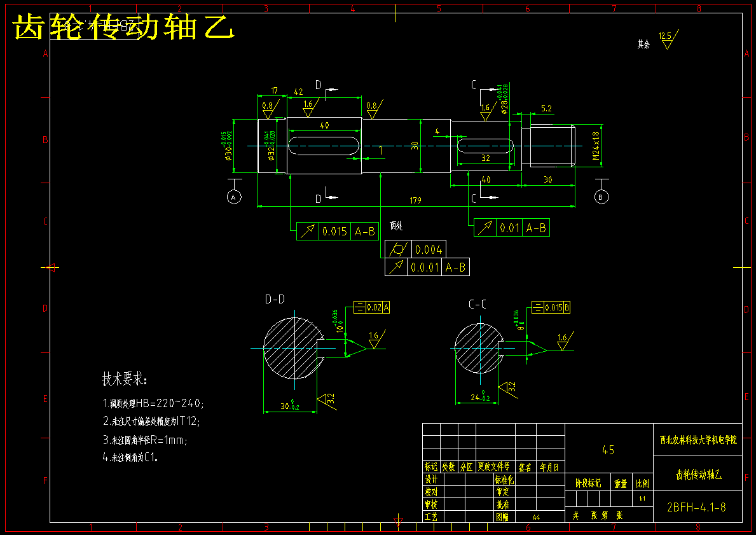The height and width of the screenshot is (535, 756).
Task: Click the 签名 cell
Action: pos(526,467)
